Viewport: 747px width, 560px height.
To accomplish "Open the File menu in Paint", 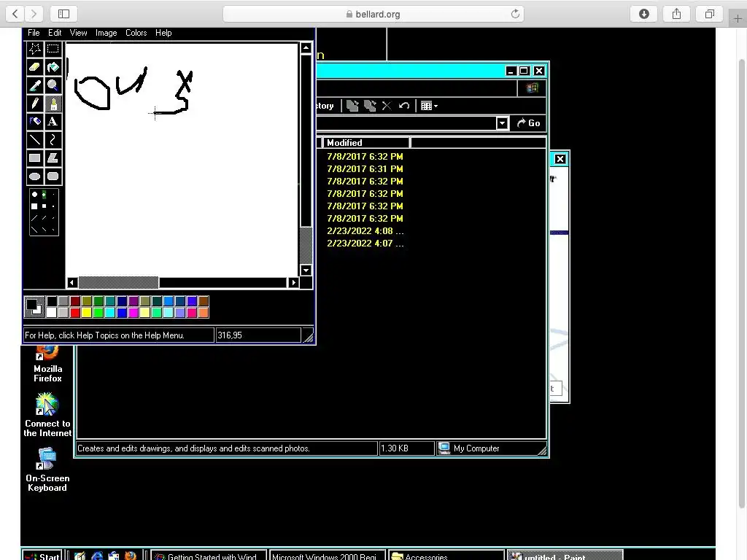I will (x=34, y=33).
